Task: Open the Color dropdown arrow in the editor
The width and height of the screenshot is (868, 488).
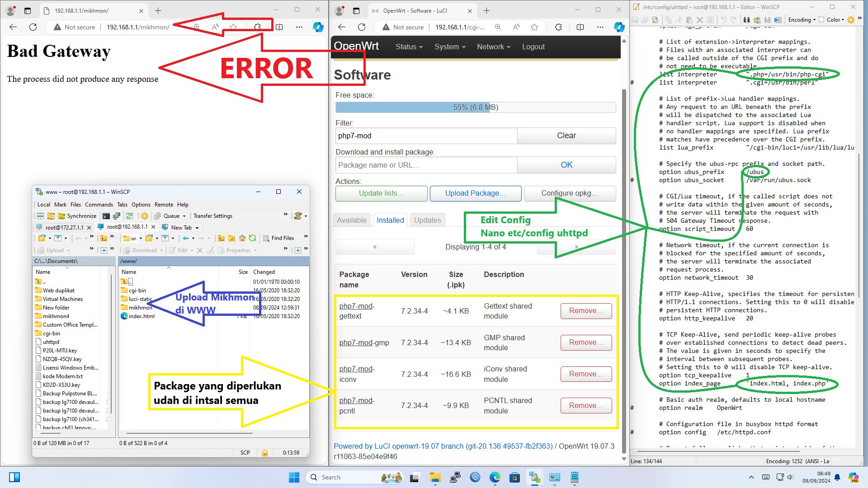Action: 843,20
